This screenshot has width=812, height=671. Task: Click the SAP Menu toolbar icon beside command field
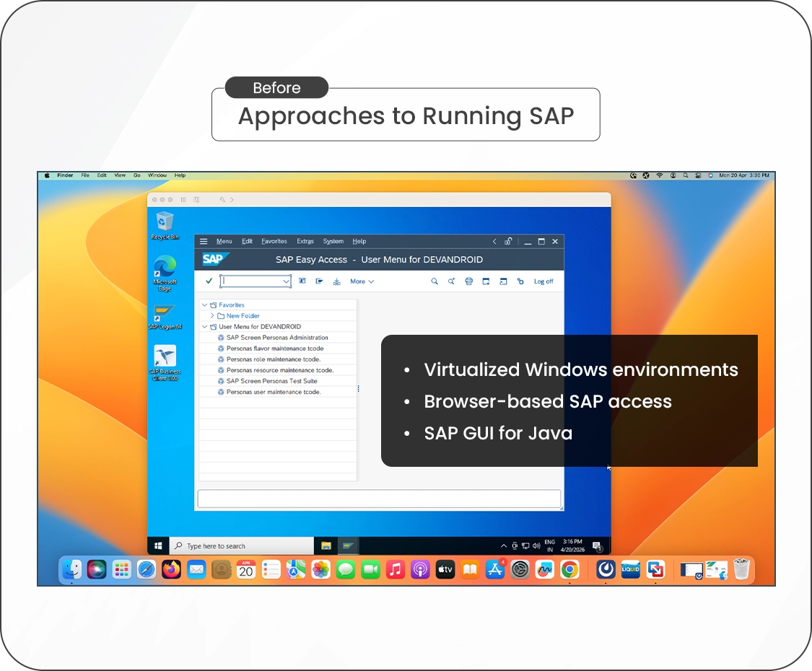[302, 281]
